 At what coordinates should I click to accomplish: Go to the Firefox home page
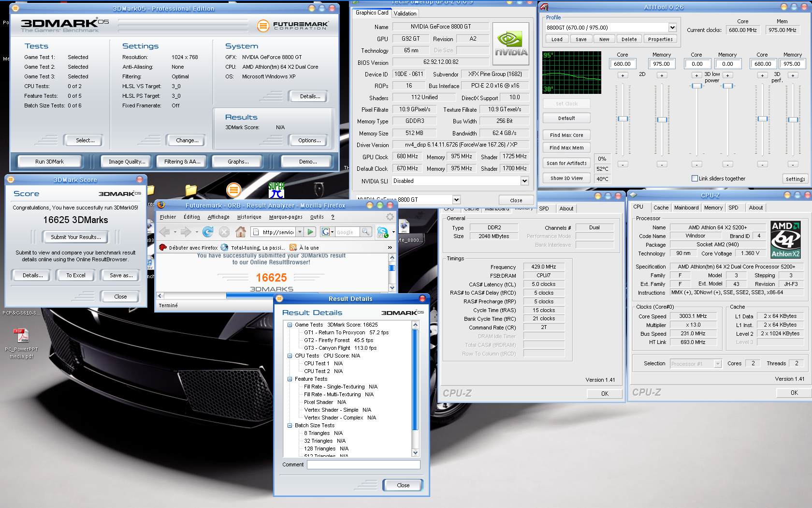coord(240,232)
